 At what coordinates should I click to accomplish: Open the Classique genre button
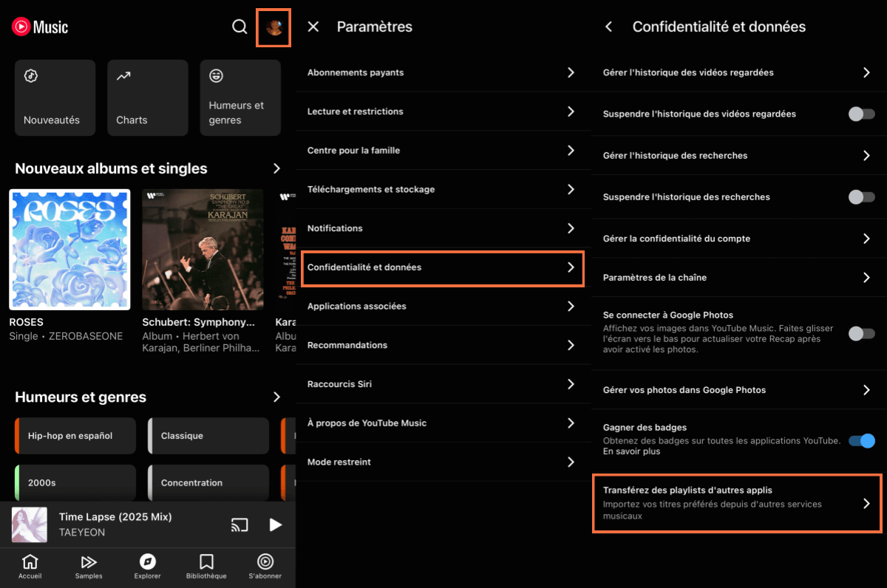(x=208, y=436)
